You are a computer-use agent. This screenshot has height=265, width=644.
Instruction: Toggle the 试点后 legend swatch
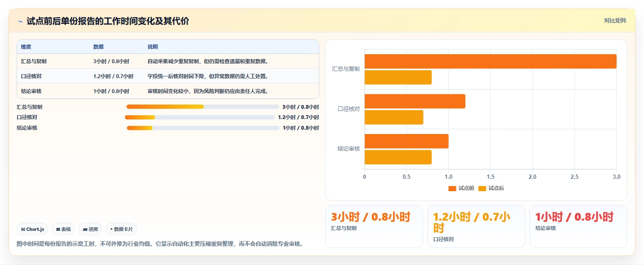coord(482,189)
